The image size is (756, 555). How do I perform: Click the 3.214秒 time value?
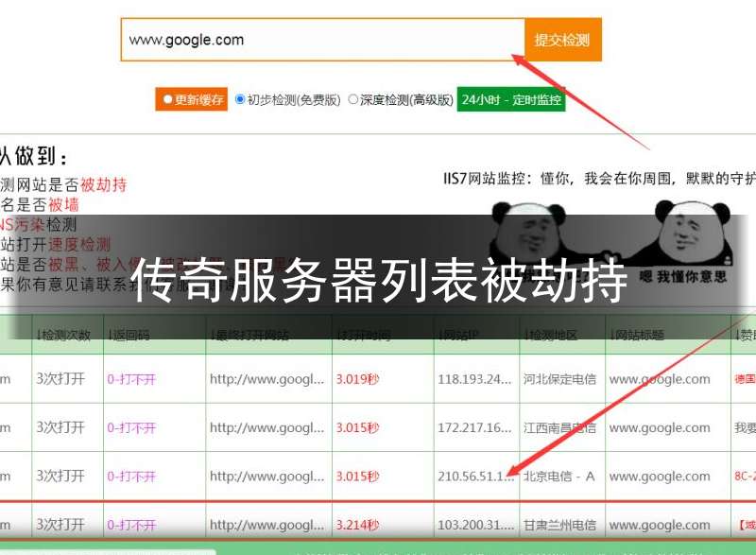coord(357,525)
